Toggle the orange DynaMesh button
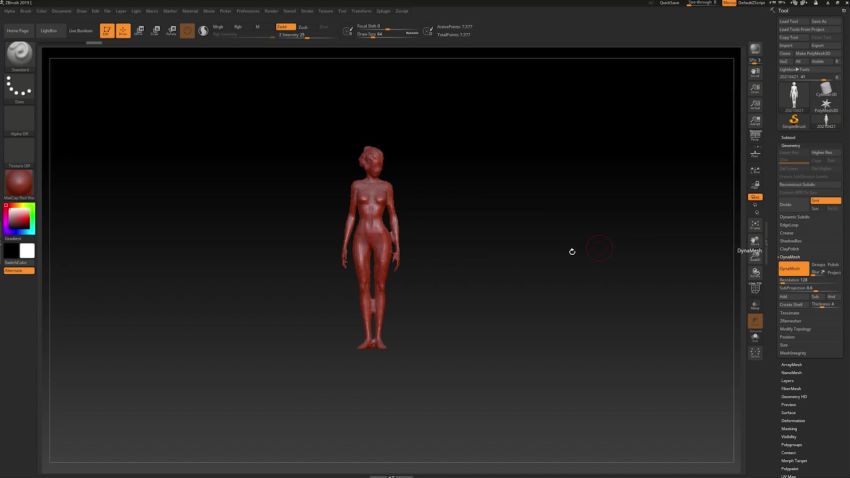The image size is (850, 478). click(x=794, y=268)
